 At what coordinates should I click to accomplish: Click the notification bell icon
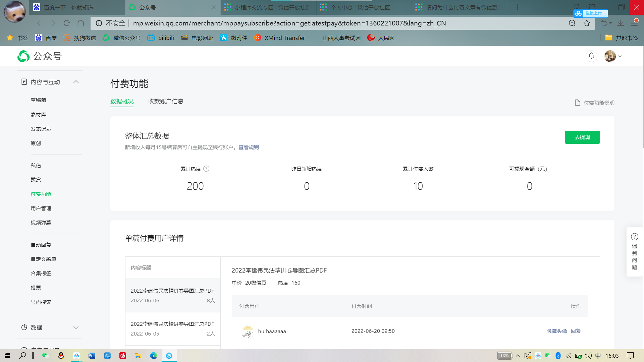[591, 56]
